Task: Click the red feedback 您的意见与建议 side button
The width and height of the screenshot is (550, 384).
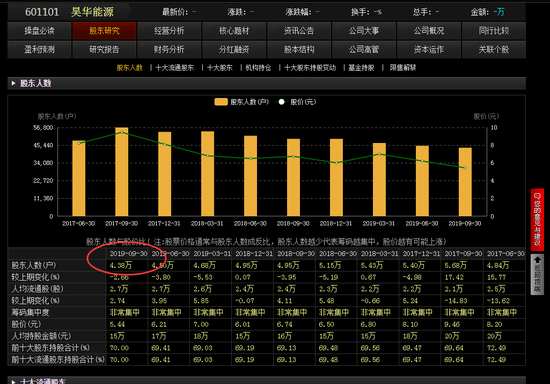Action: (537, 220)
